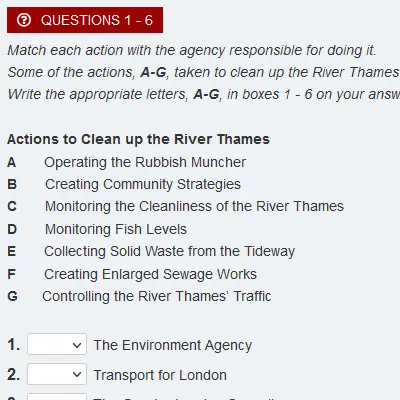Click the bold letter G option marker
400x400 pixels.
tap(12, 296)
